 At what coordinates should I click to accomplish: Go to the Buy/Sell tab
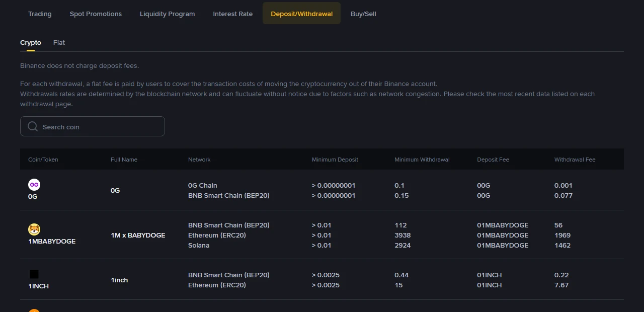(x=363, y=14)
